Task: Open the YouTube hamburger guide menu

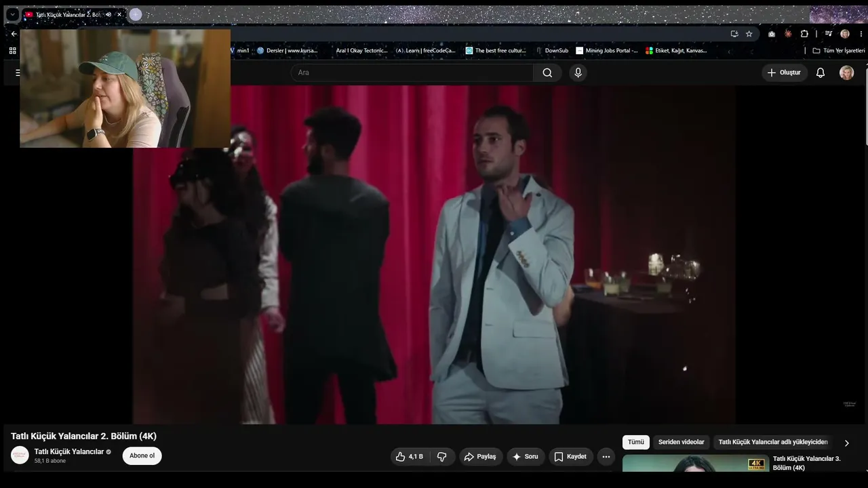Action: click(x=18, y=73)
